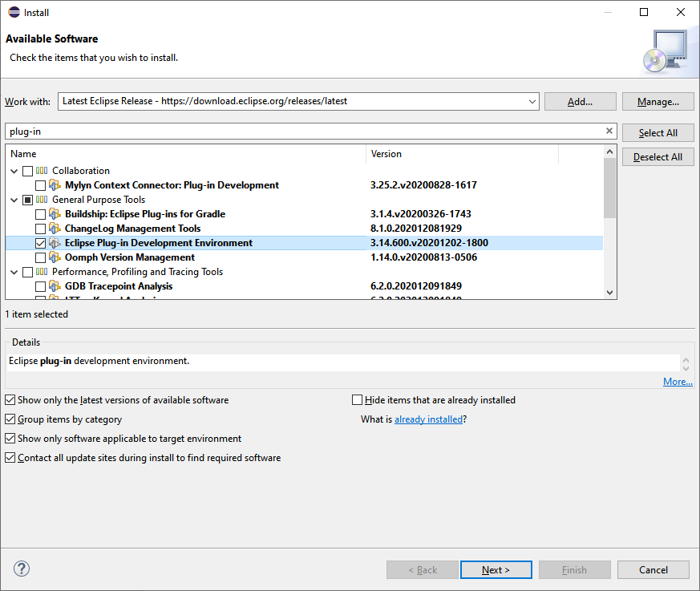Cancel the Install dialog
Screen dimensions: 700x591
(653, 570)
